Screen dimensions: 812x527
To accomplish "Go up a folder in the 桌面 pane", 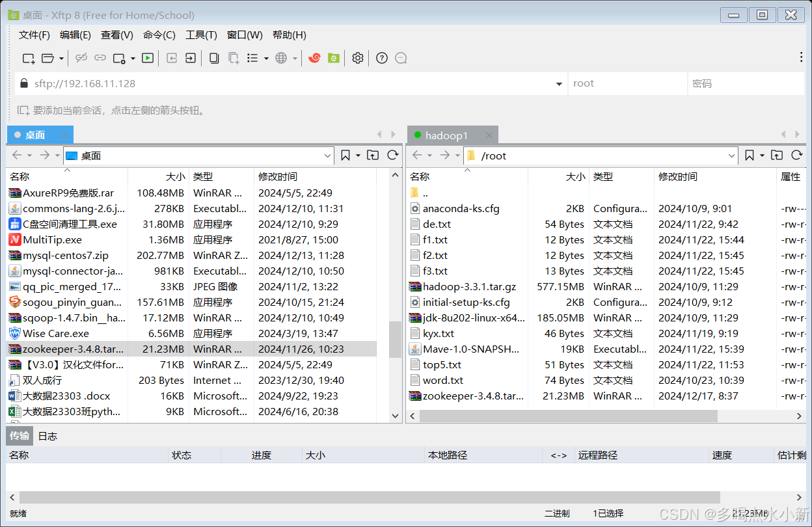I will [x=373, y=155].
